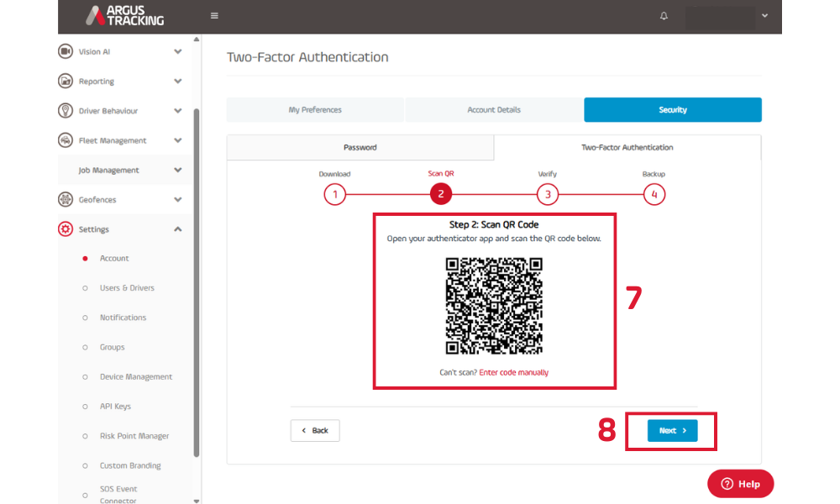Open Users & Drivers settings
The image size is (840, 504).
click(127, 287)
